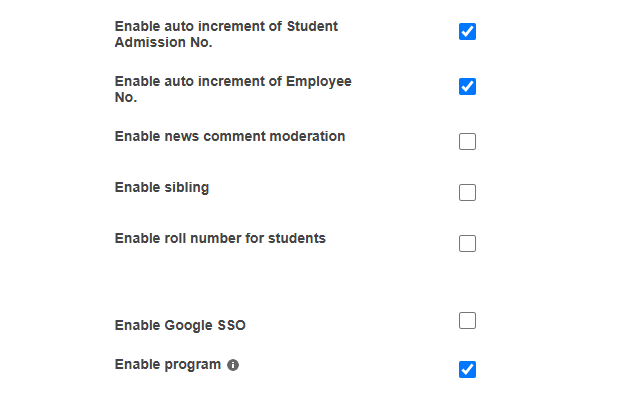Uncheck auto increment of Employee No. checkbox
The image size is (623, 404).
click(x=467, y=86)
